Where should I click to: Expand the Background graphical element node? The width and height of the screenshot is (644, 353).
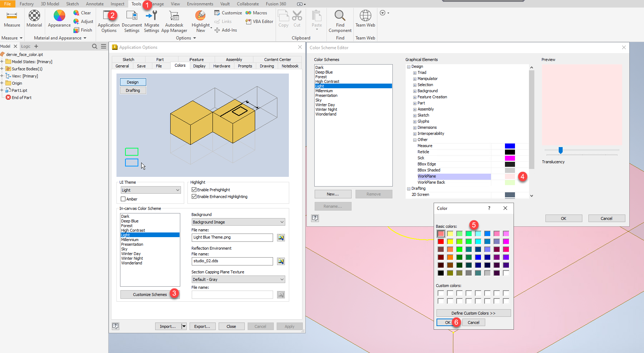[x=415, y=91]
